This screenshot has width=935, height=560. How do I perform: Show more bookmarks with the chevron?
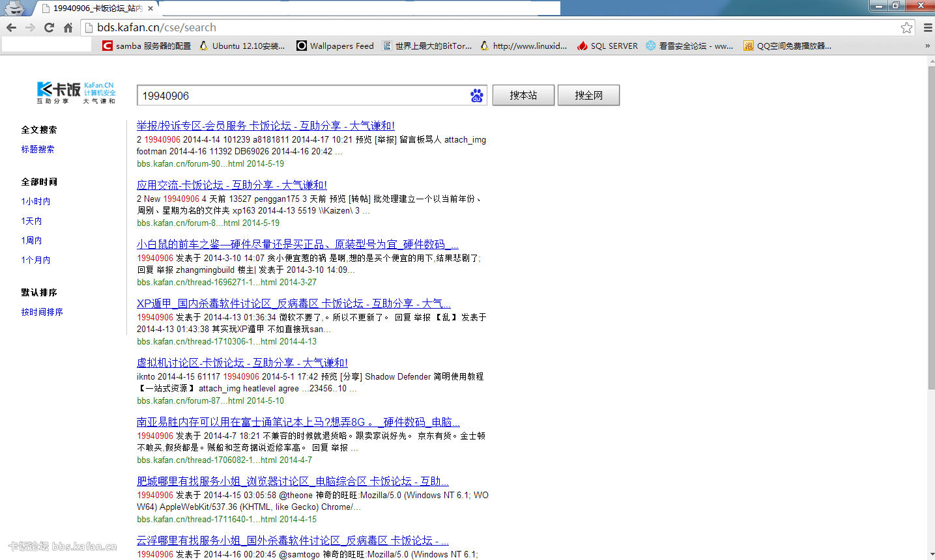[x=927, y=46]
